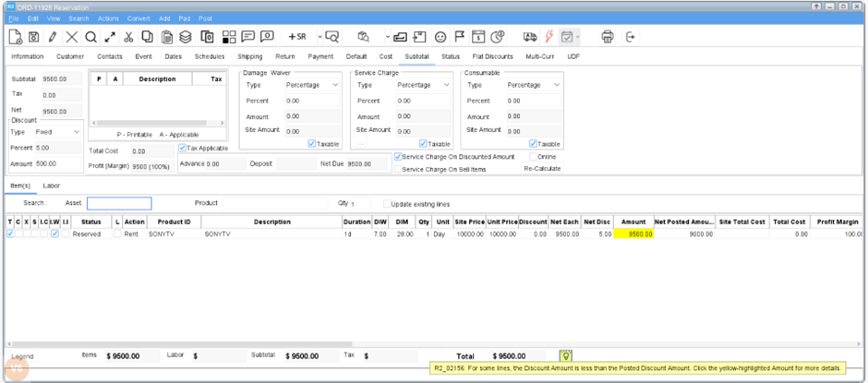Click the pencil edit icon
Image resolution: width=868 pixels, height=383 pixels.
pos(53,37)
